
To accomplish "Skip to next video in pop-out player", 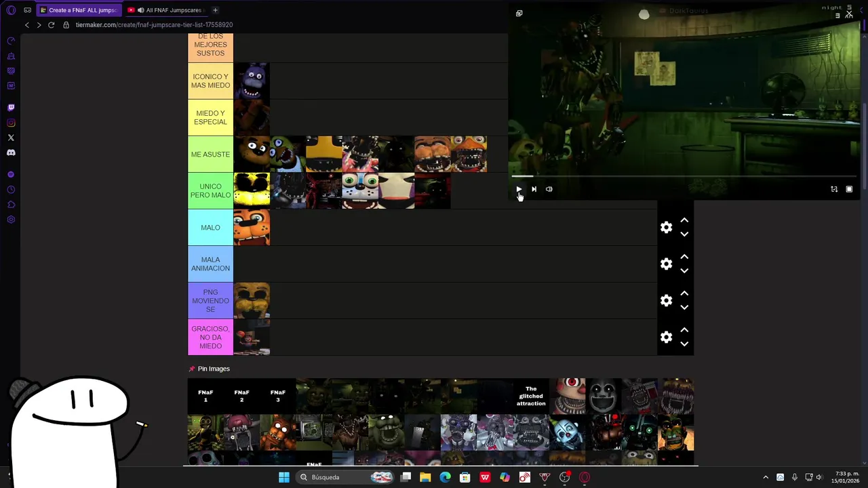I will point(534,189).
